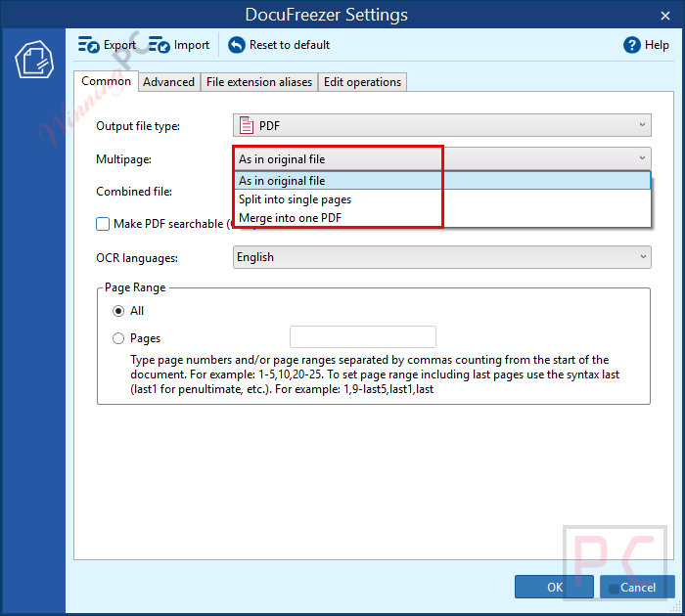
Task: Click the DocuFreezer logo in sidebar
Action: coord(34,60)
